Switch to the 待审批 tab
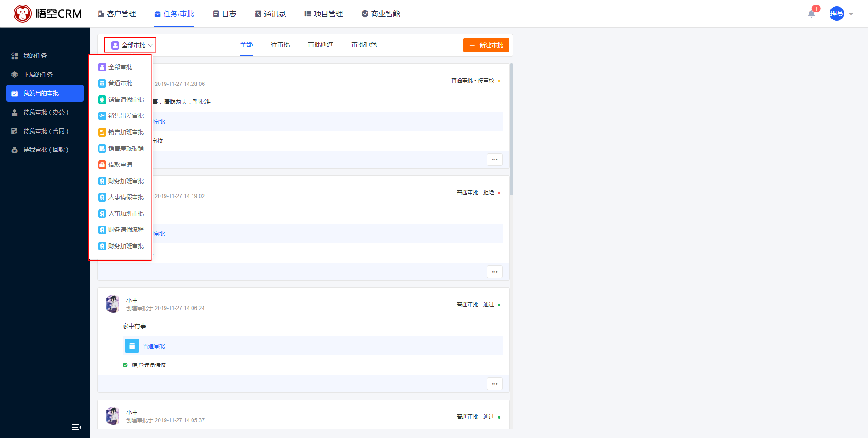Image resolution: width=868 pixels, height=438 pixels. tap(280, 44)
